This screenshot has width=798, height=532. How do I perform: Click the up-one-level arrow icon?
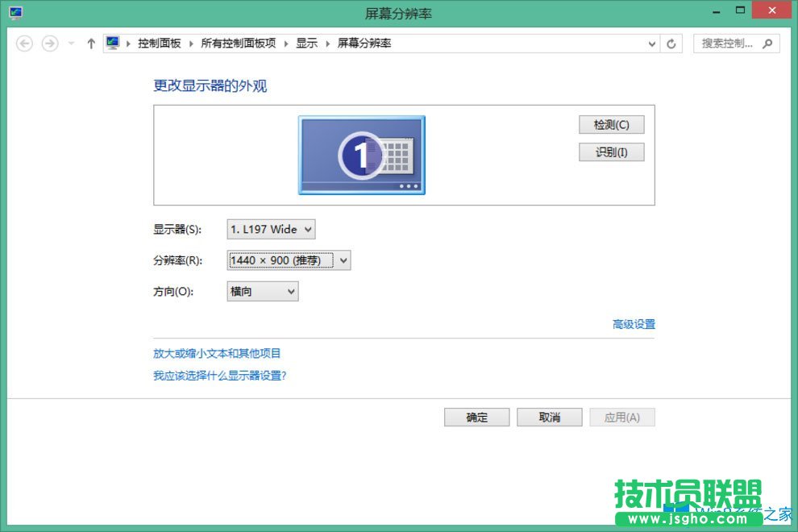point(89,43)
